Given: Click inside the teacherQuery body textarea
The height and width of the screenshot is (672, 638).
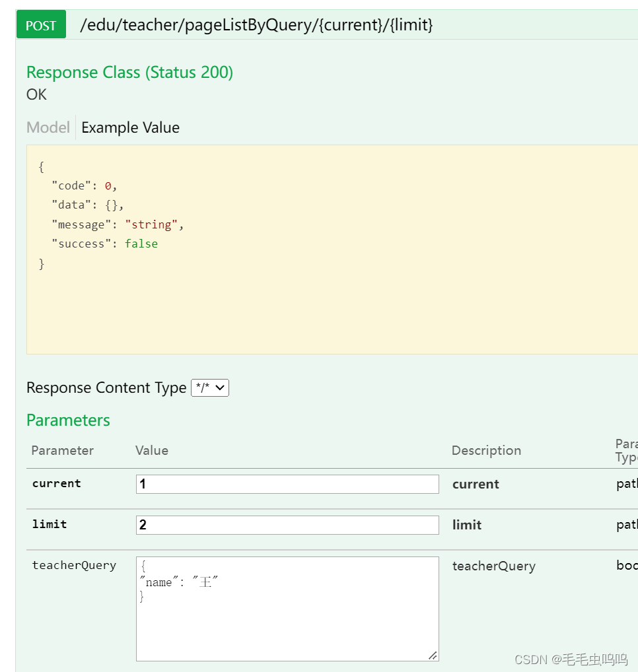Looking at the screenshot, I should pyautogui.click(x=287, y=609).
